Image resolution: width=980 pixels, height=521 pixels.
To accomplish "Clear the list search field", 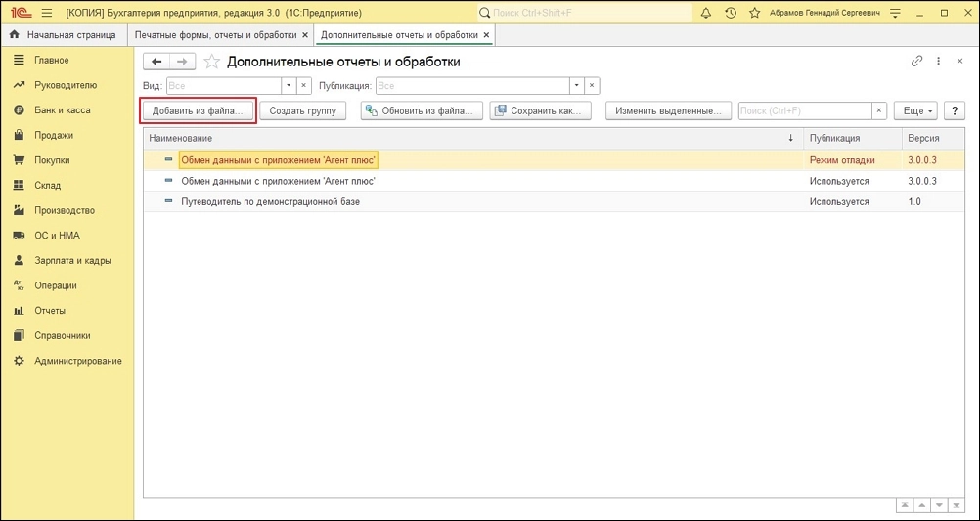I will click(x=879, y=110).
